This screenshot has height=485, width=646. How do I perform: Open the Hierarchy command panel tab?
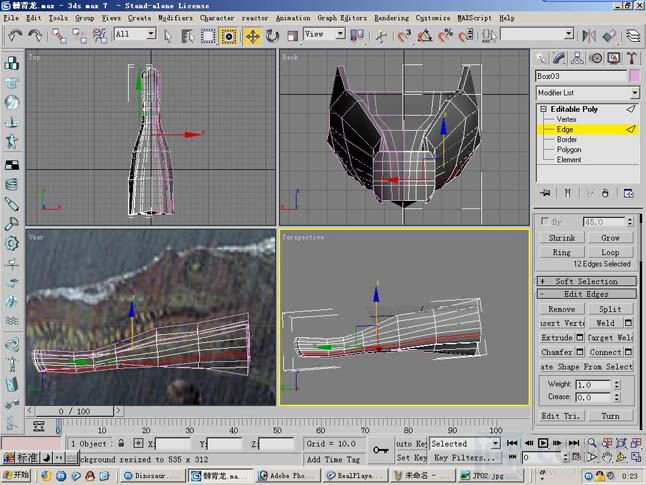(577, 59)
